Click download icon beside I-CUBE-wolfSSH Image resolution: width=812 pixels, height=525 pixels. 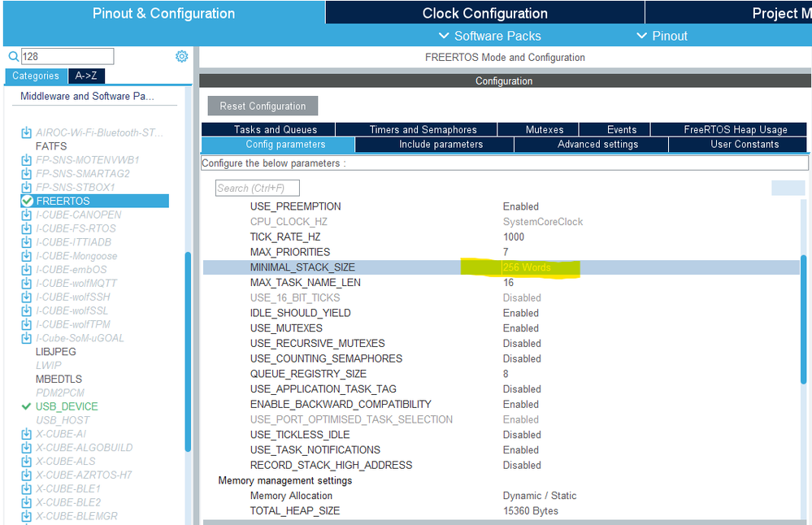tap(26, 297)
